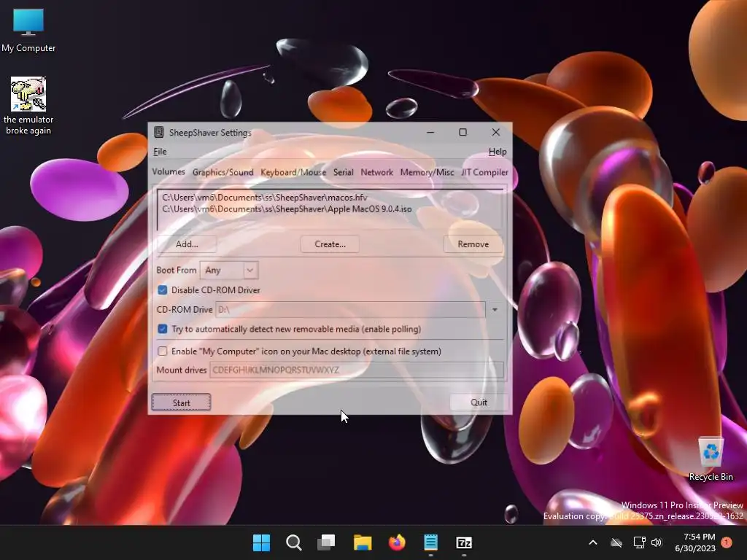
Task: Click the Quit button
Action: click(479, 402)
